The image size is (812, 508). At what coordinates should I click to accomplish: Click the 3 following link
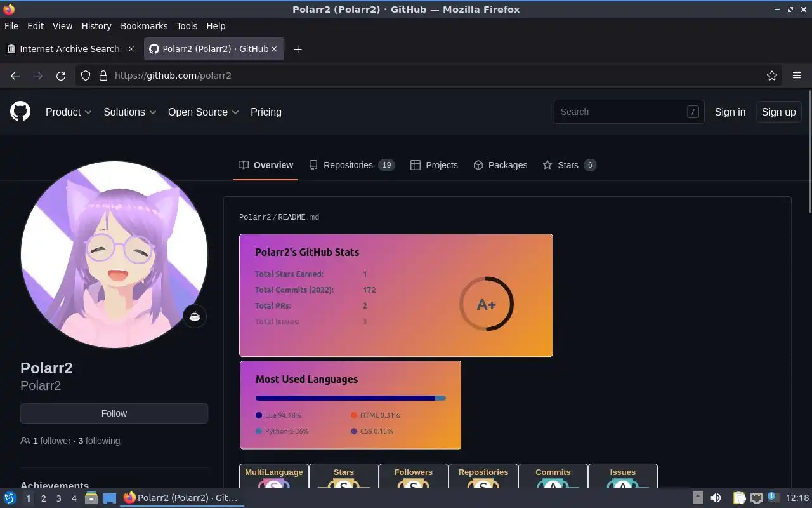pos(99,441)
